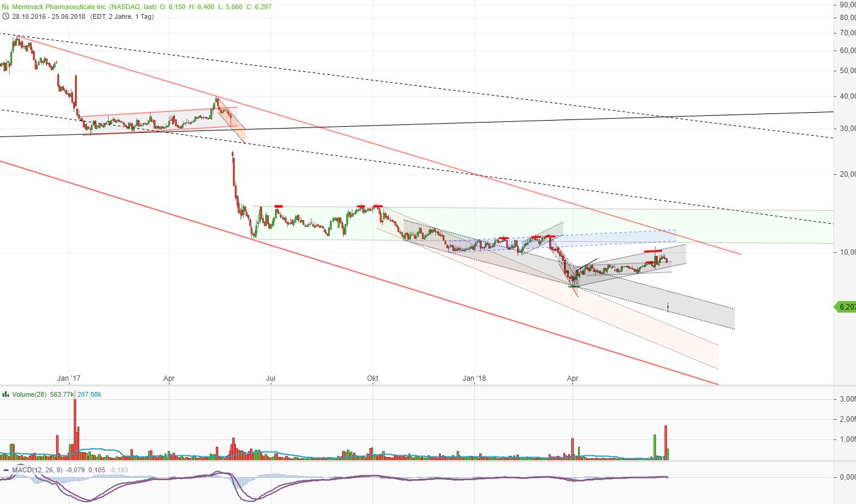Viewport: 856px width, 504px height.
Task: Click the green 6,207 current price tag
Action: click(845, 307)
